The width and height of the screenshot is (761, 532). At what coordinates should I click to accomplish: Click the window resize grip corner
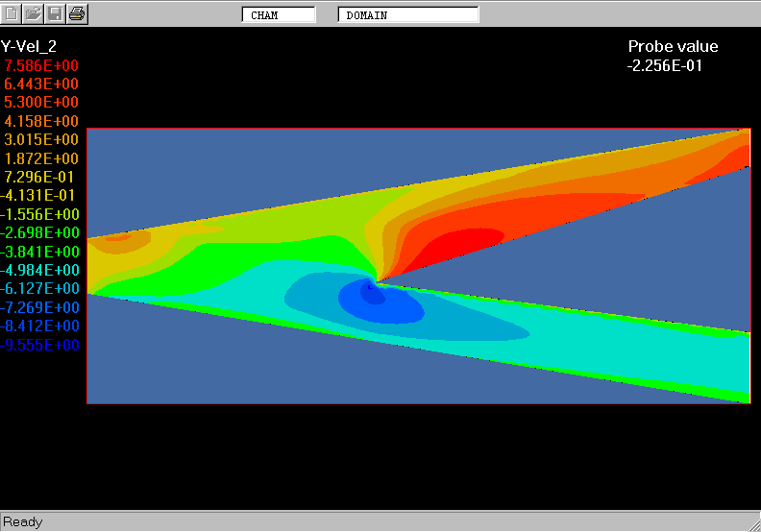tap(751, 522)
